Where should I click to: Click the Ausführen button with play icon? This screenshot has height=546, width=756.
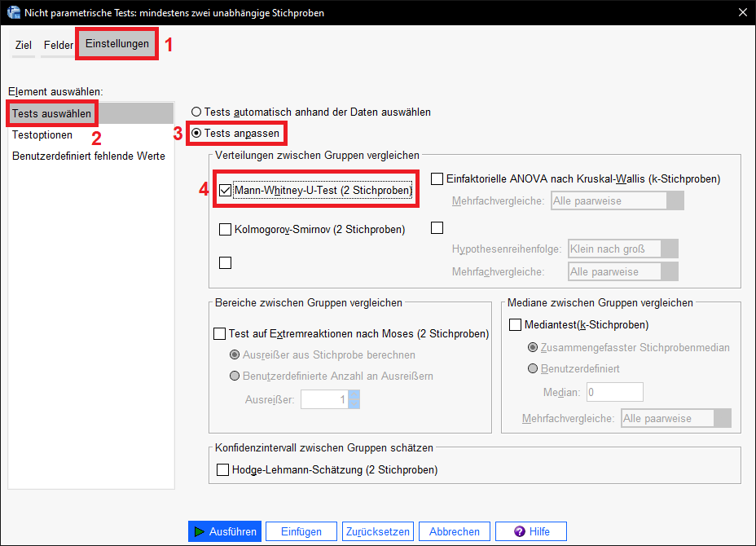(224, 531)
